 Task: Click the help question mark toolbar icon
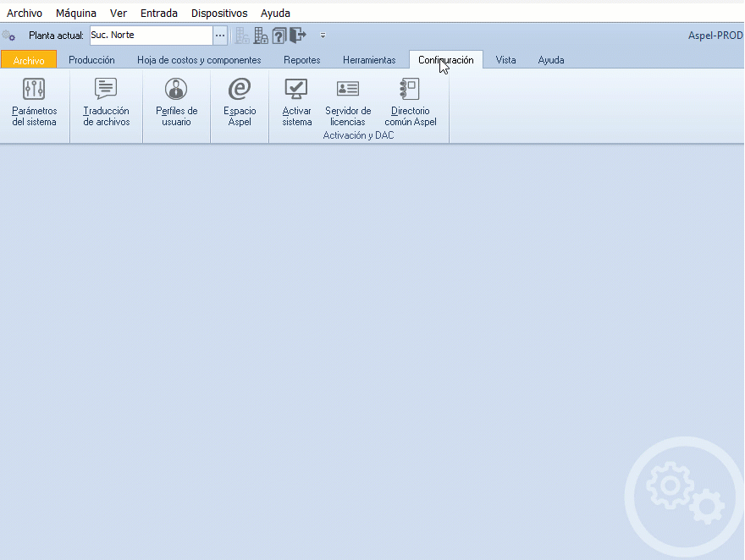tap(279, 36)
